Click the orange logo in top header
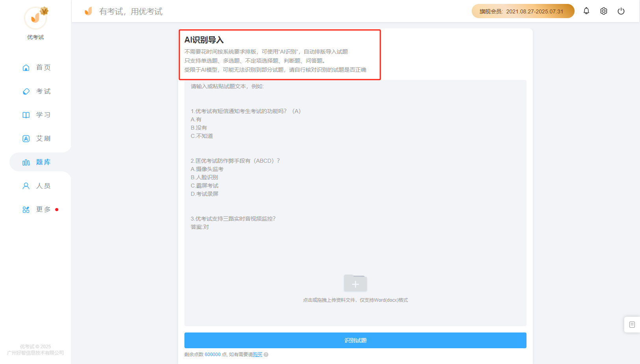 [88, 11]
